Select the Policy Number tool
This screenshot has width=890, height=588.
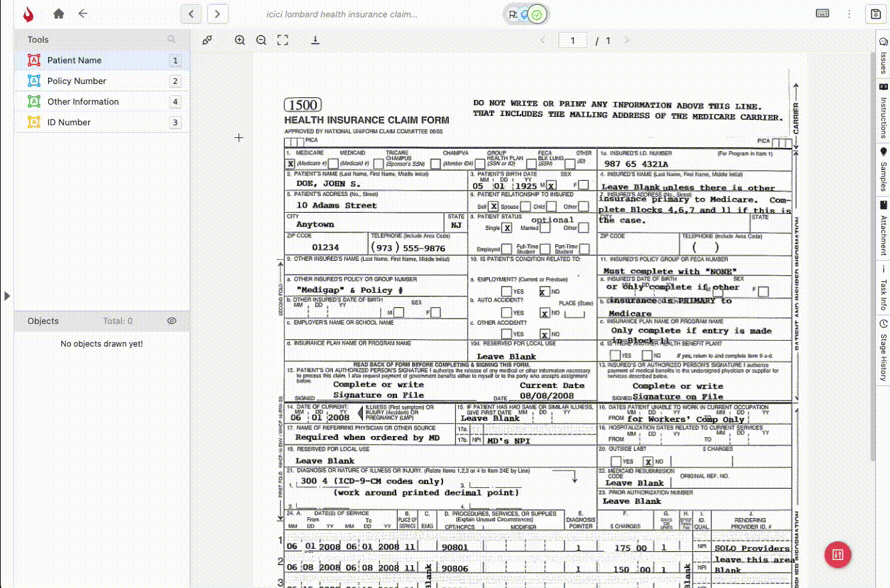click(77, 81)
